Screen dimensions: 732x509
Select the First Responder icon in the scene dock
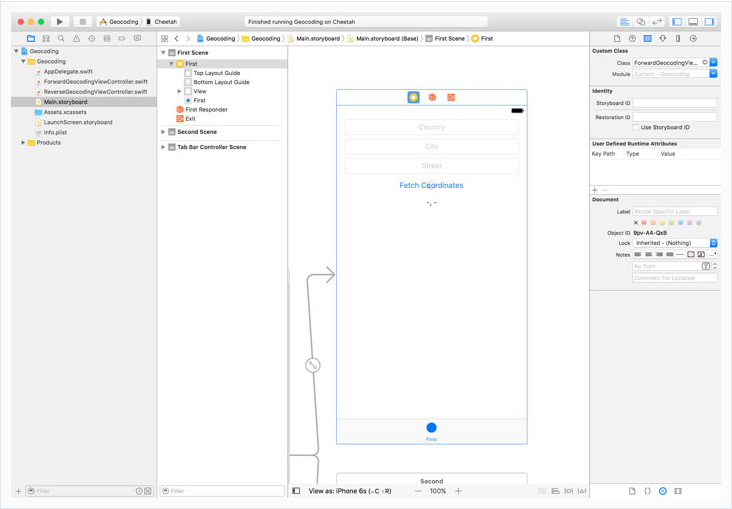pyautogui.click(x=432, y=97)
